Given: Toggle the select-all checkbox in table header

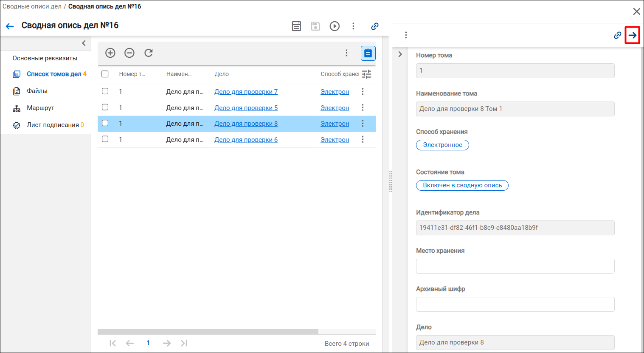Looking at the screenshot, I should pyautogui.click(x=105, y=74).
